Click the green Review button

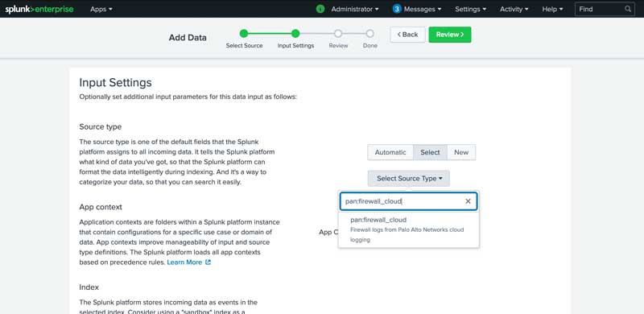[x=450, y=35]
